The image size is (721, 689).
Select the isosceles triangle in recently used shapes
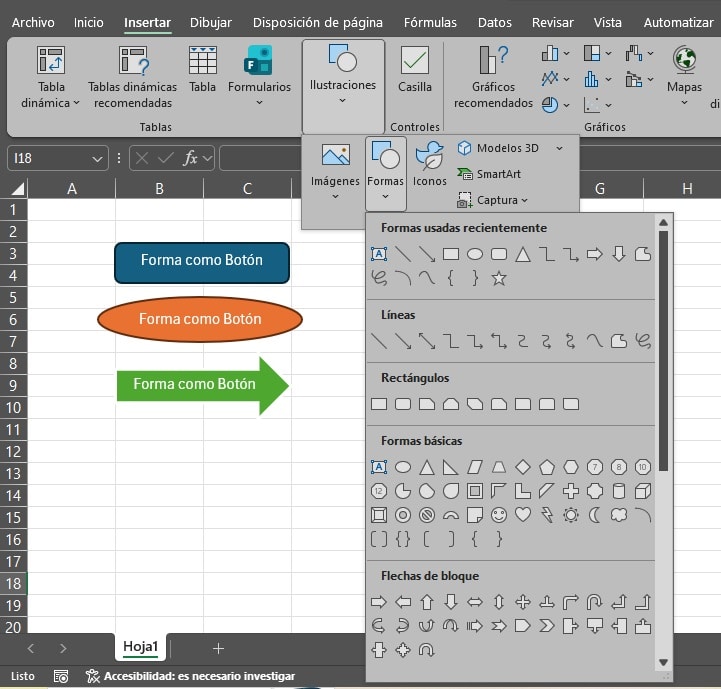point(523,254)
